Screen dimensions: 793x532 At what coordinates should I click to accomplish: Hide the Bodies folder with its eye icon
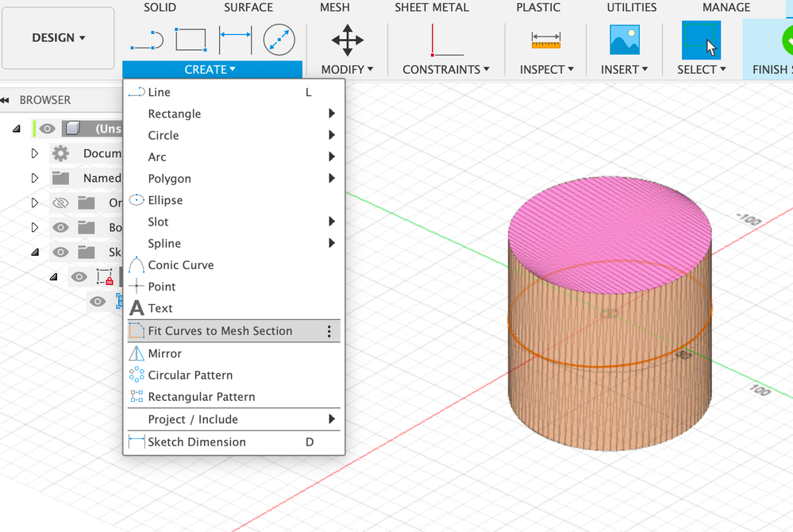[x=60, y=227]
